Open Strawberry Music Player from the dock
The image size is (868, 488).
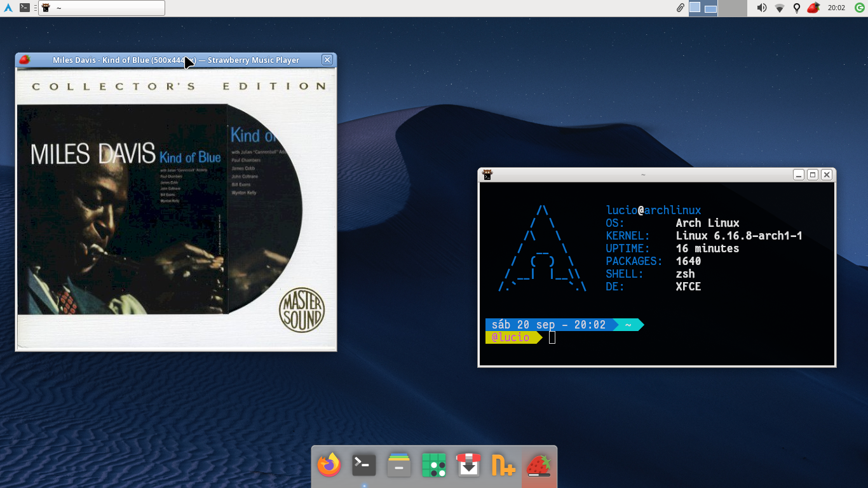pyautogui.click(x=539, y=465)
